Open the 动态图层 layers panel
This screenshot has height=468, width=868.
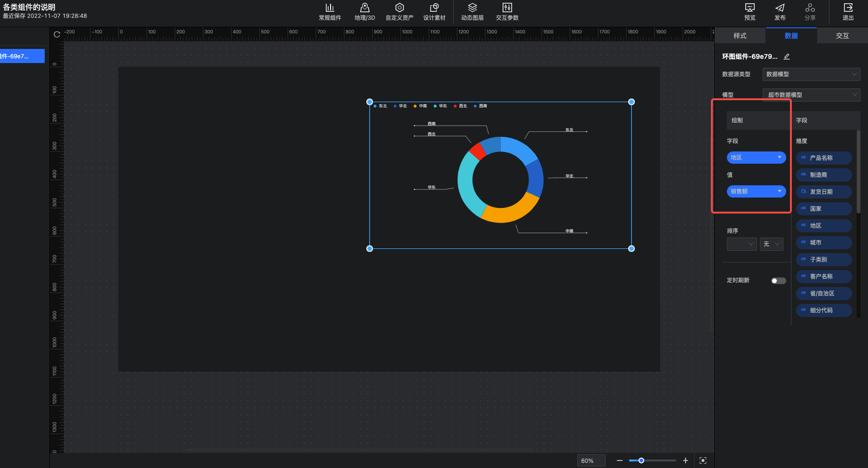pos(472,12)
